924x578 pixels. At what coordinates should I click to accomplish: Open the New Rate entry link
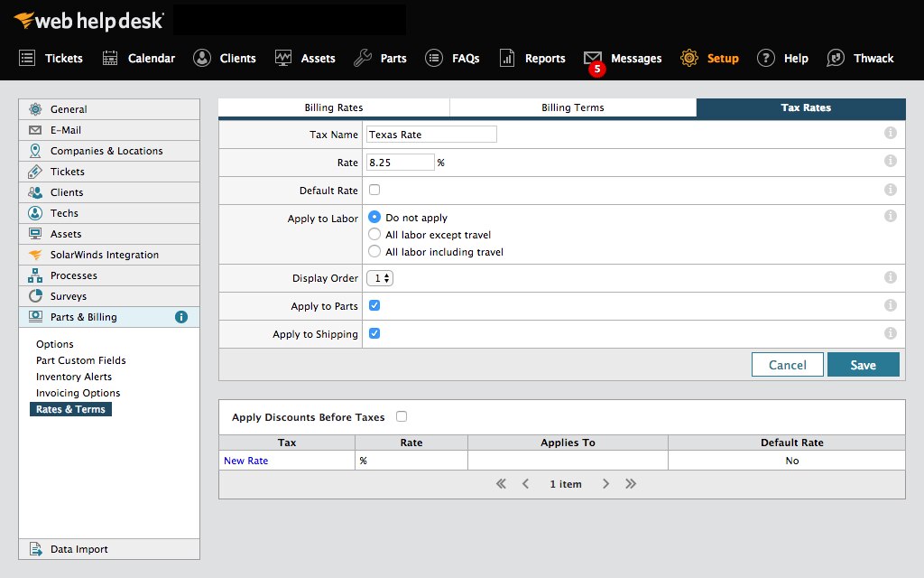pos(245,461)
